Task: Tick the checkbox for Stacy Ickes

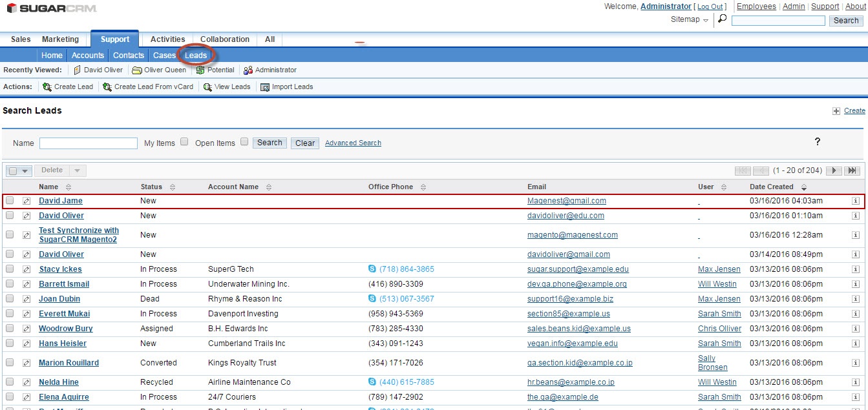Action: point(10,269)
